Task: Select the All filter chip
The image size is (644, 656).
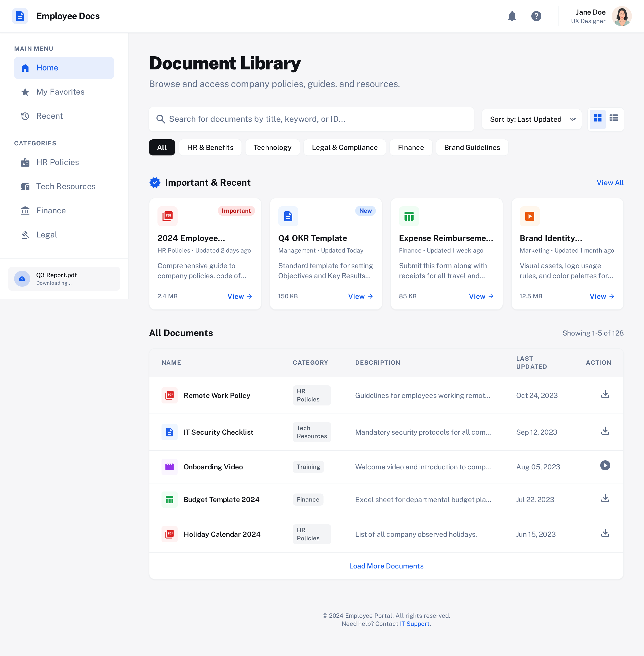Action: click(x=162, y=147)
